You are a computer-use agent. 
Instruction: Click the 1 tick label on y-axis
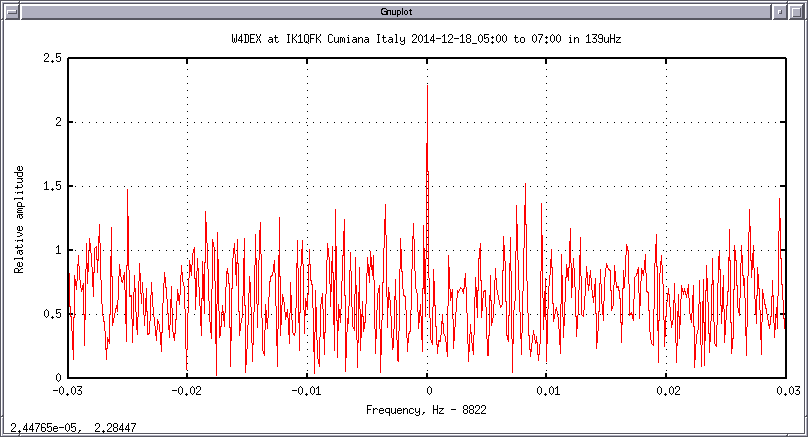(57, 250)
